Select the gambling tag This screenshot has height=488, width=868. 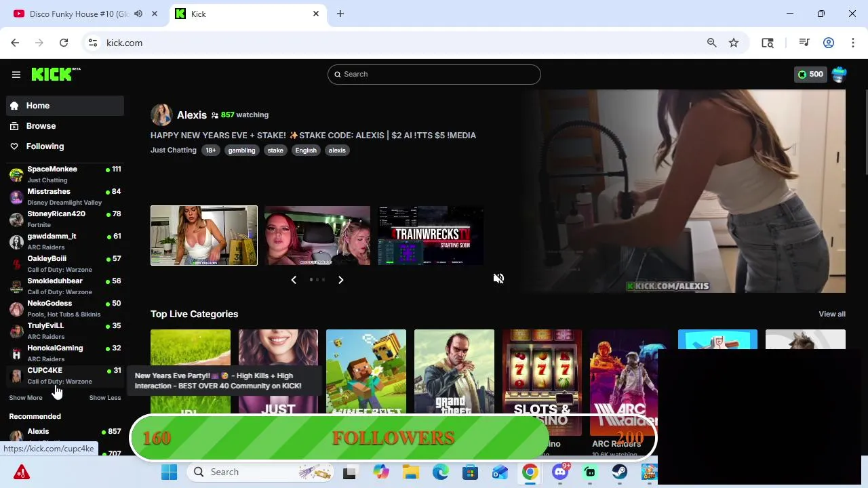[241, 150]
